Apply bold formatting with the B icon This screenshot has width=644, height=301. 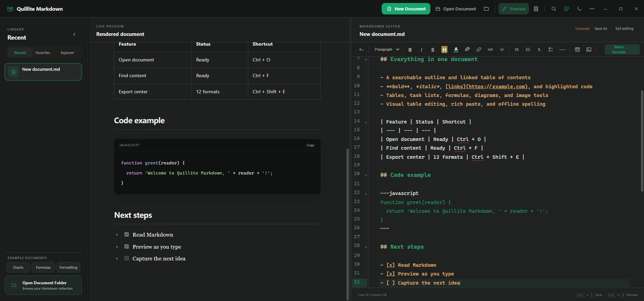click(x=410, y=50)
